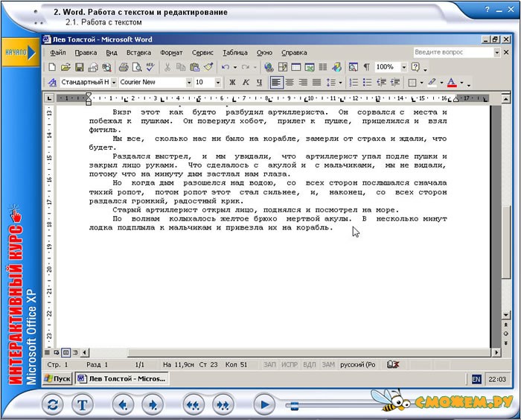The width and height of the screenshot is (521, 420).
Task: Click the yellow НАЧАЛО button
Action: pyautogui.click(x=19, y=52)
